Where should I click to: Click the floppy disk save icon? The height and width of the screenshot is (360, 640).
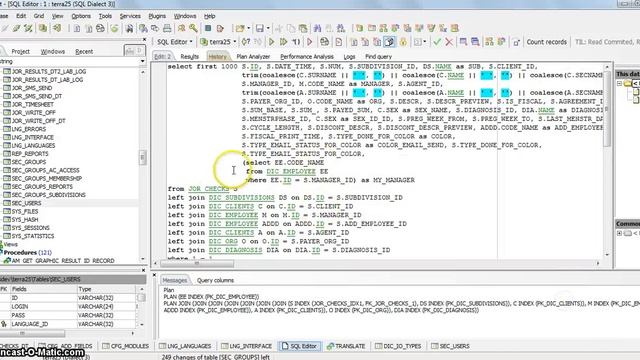click(260, 28)
